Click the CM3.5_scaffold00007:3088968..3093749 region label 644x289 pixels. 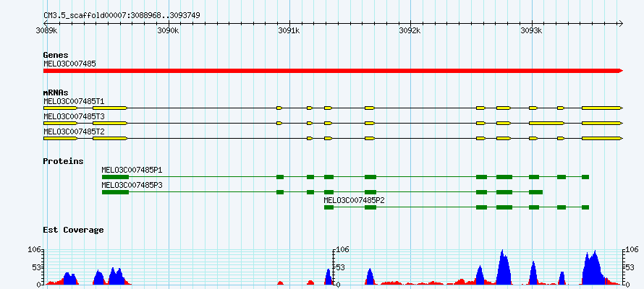coord(122,15)
